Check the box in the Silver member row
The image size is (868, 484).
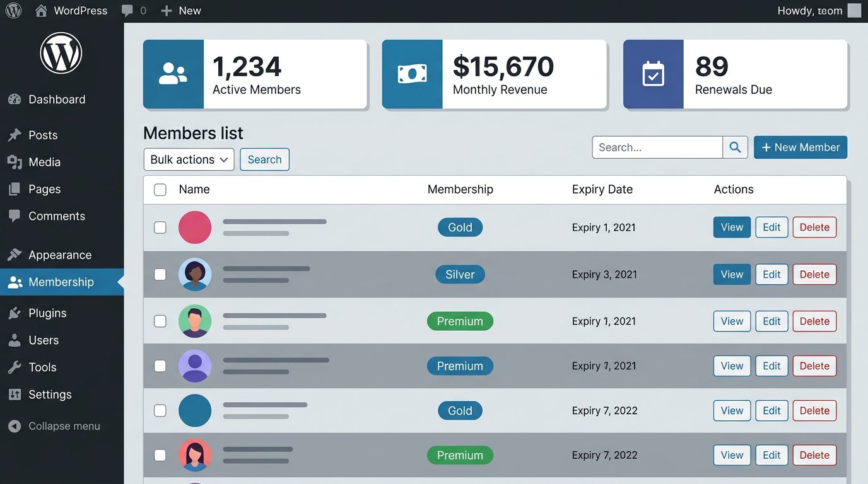pos(160,274)
